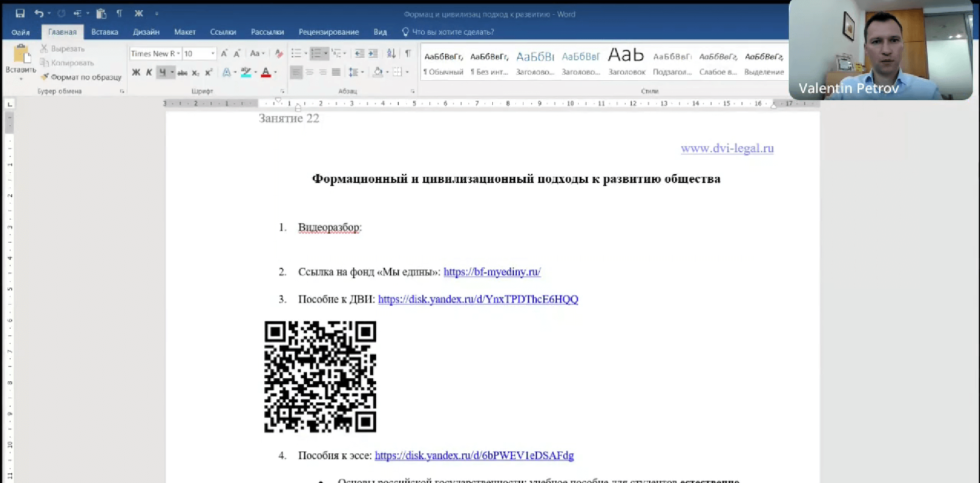Click the www.dvi-legal.ru link
The image size is (980, 483).
[727, 148]
